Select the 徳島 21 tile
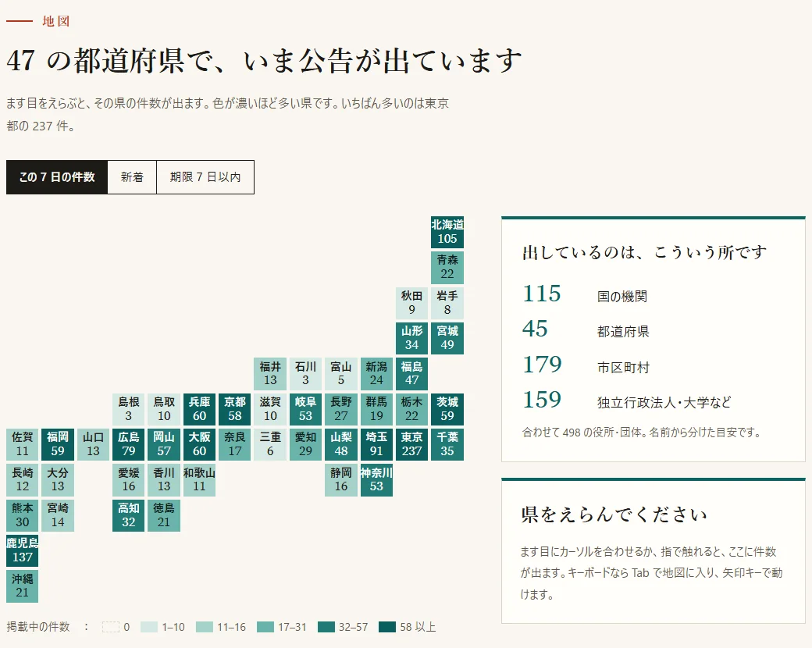Screen dimensions: 812x648 coord(164,515)
